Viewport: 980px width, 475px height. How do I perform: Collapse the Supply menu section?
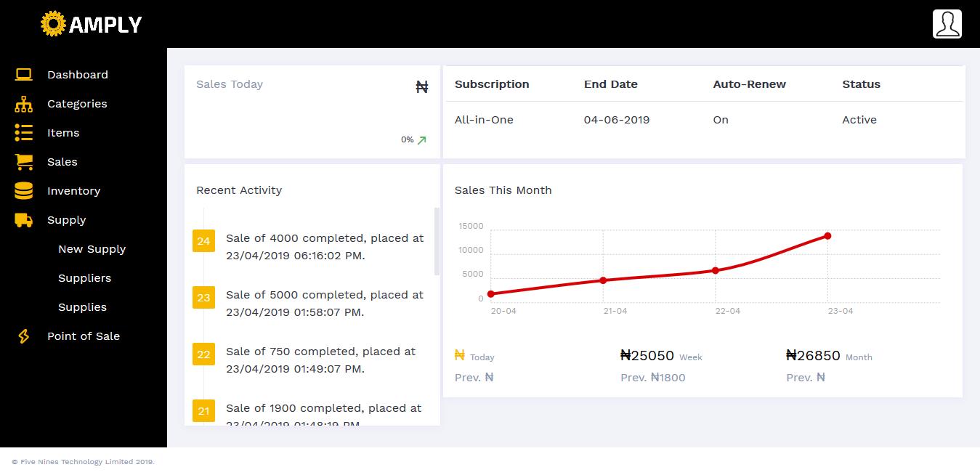[x=66, y=220]
